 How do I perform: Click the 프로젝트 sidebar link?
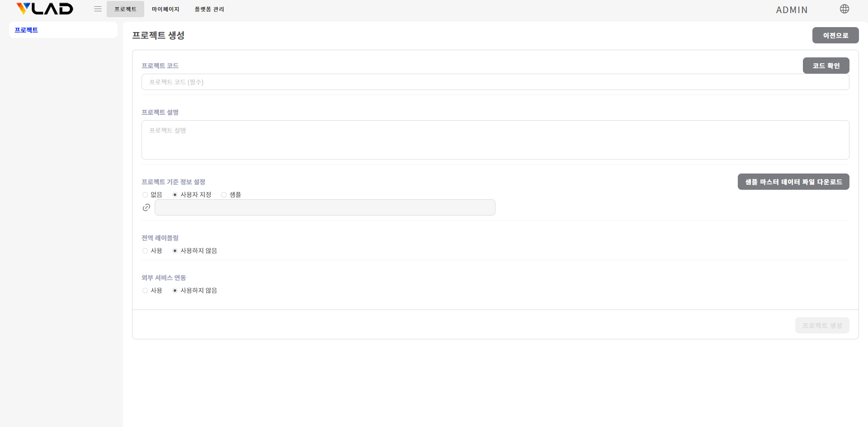[x=26, y=30]
